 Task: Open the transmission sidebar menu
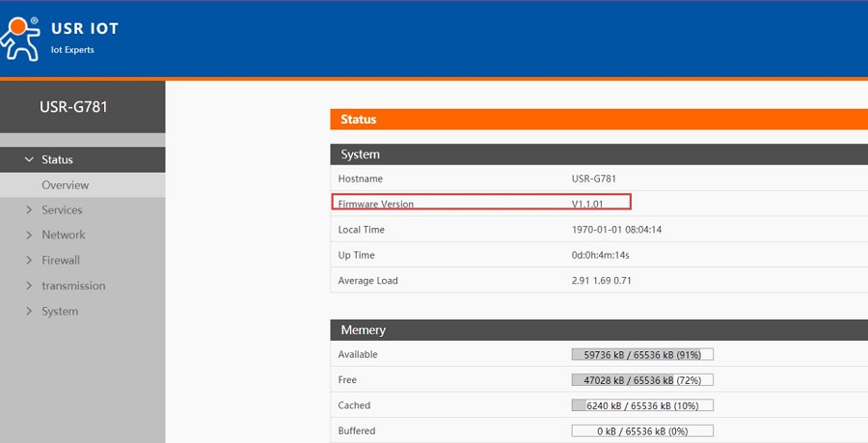(x=73, y=286)
